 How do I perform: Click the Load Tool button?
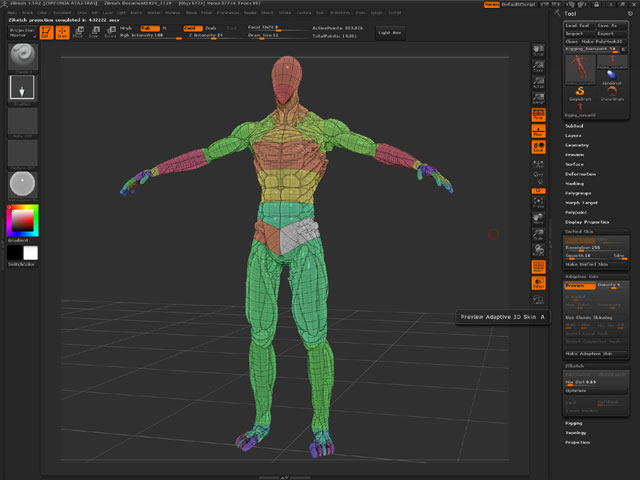pyautogui.click(x=578, y=25)
